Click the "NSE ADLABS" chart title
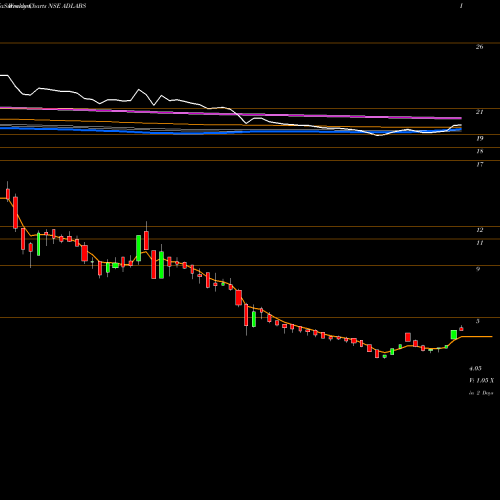Image resolution: width=500 pixels, height=500 pixels. tap(67, 6)
